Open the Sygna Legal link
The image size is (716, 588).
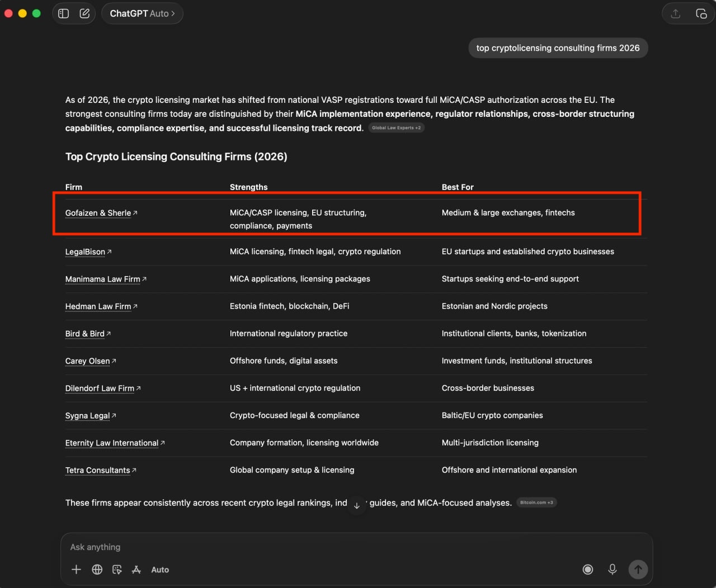tap(91, 416)
